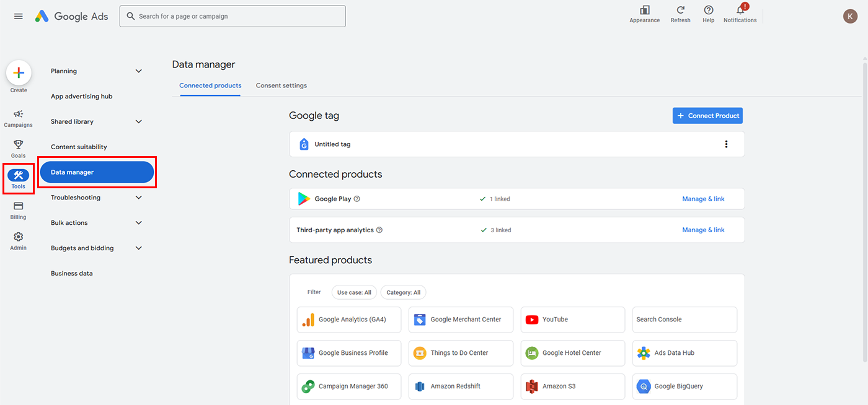Image resolution: width=868 pixels, height=405 pixels.
Task: Click the '1 linked' status for Google Play
Action: [x=495, y=199]
